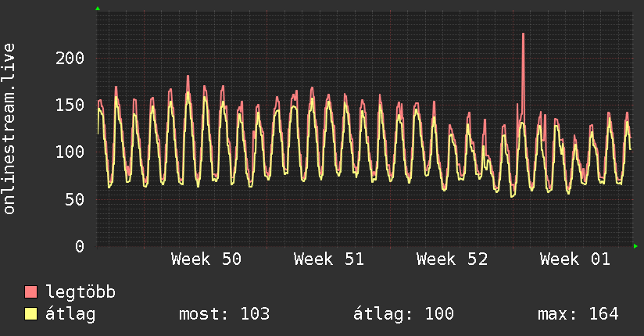Click the 150 y-axis tick label
Image resolution: width=644 pixels, height=336 pixels.
coord(70,105)
